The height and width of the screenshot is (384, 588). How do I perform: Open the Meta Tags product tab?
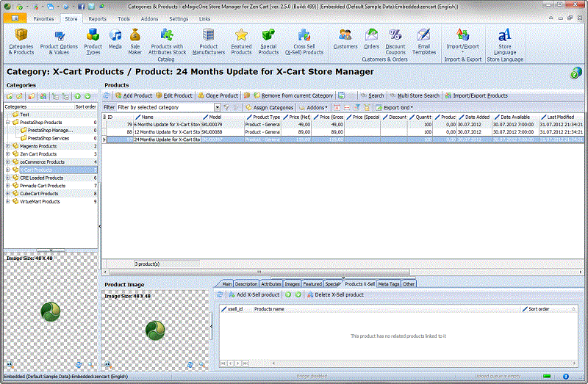pos(389,284)
